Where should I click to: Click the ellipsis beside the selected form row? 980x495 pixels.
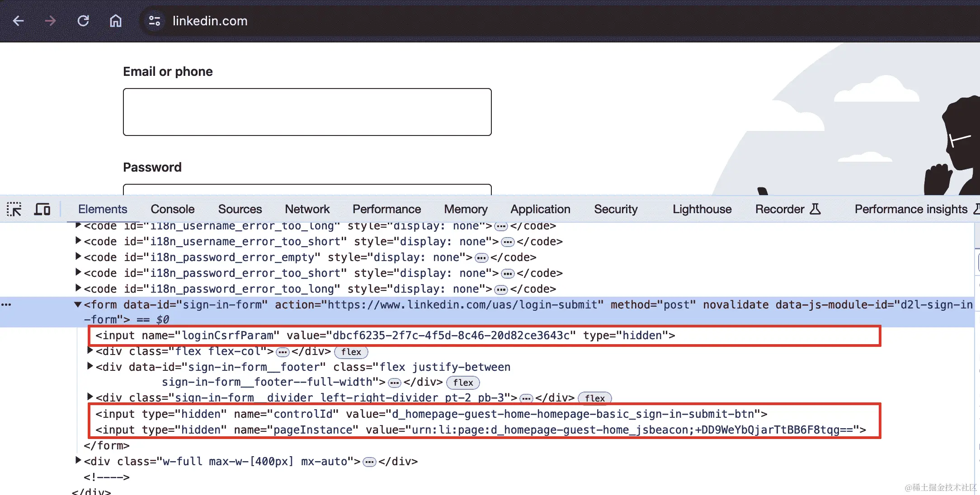(x=6, y=305)
